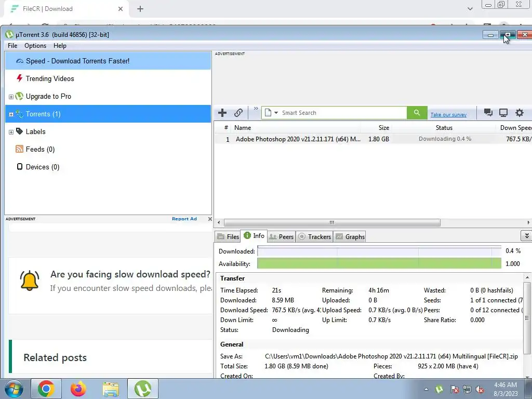Click the Downloaded progress bar
This screenshot has width=532, height=399.
379,251
